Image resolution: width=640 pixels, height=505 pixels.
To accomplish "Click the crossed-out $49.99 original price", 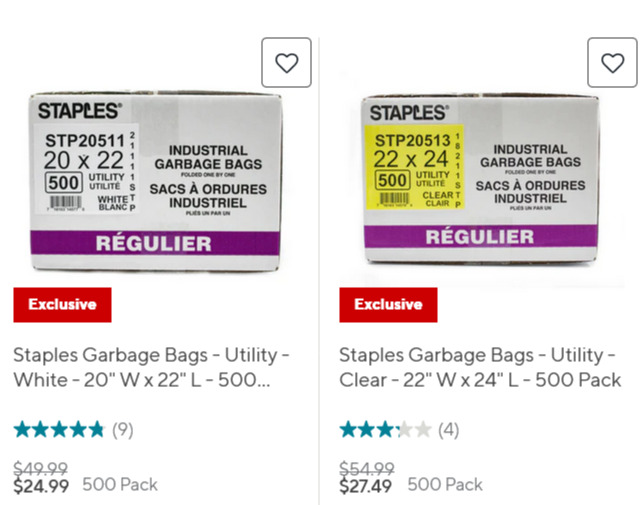I will pyautogui.click(x=41, y=468).
